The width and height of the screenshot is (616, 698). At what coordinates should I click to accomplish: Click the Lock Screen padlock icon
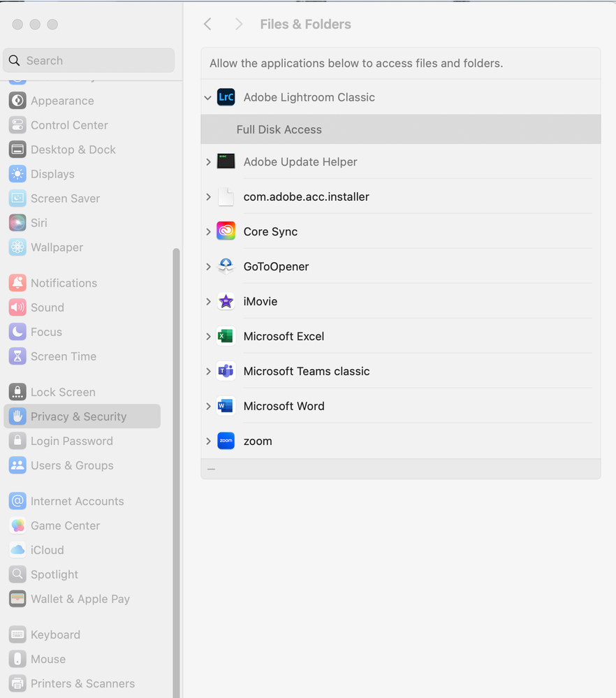(17, 392)
